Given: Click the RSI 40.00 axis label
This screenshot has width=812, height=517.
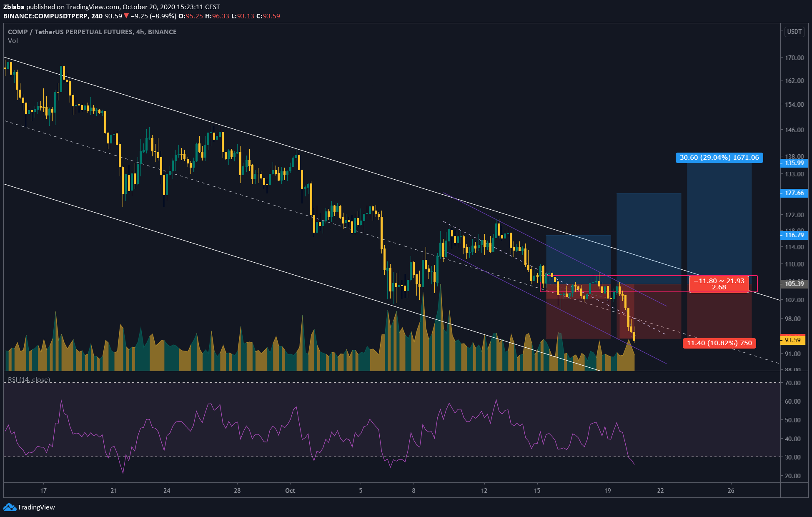Looking at the screenshot, I should click(x=793, y=439).
